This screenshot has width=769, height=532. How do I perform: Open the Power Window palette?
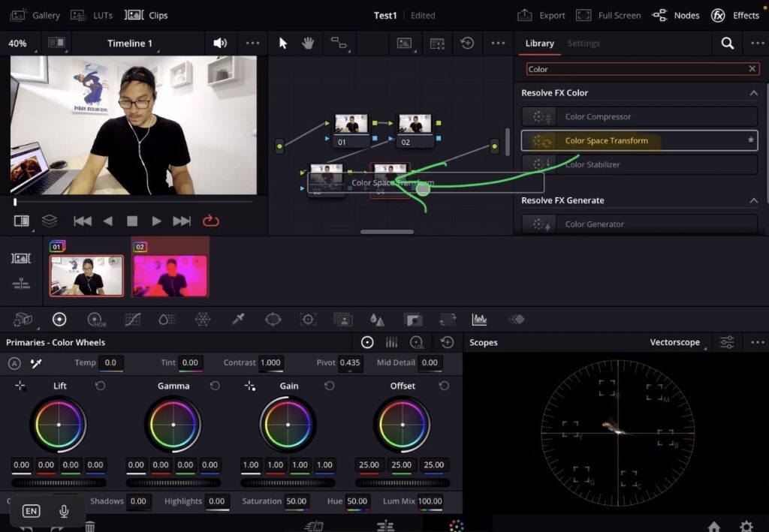pyautogui.click(x=272, y=319)
